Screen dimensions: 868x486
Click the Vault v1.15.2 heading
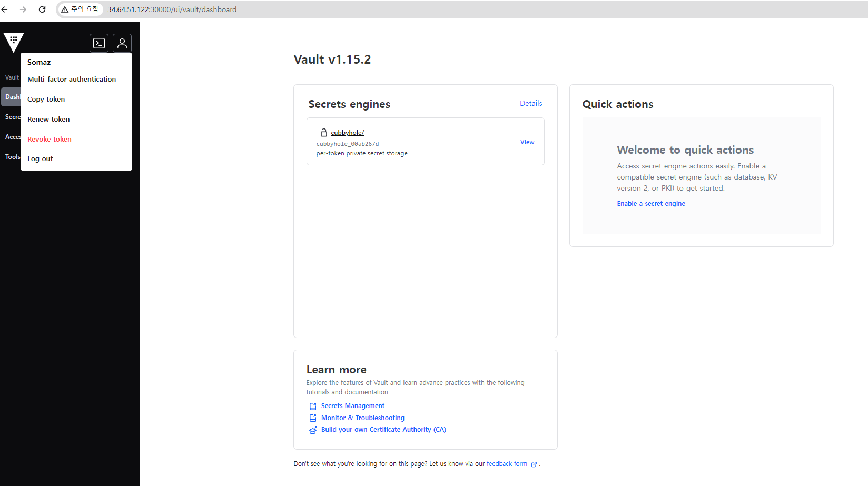pos(332,59)
